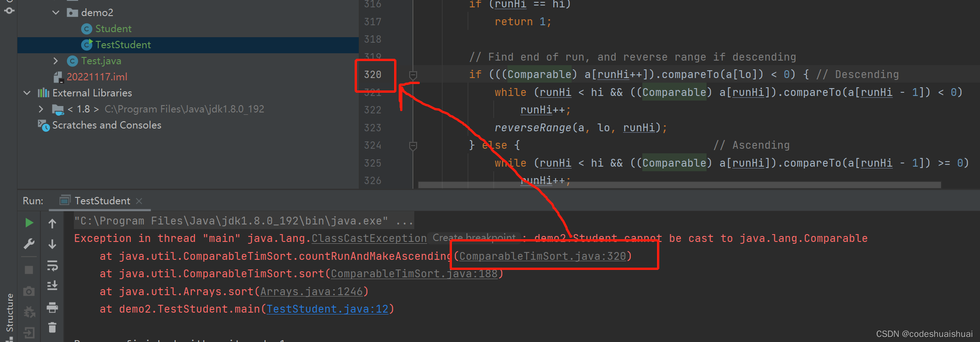Click the fold marker on line 320
Viewport: 980px width, 342px height.
[x=413, y=75]
